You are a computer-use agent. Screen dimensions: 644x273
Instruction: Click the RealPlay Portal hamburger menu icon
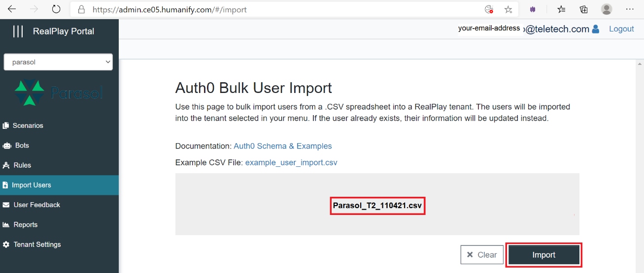tap(18, 31)
